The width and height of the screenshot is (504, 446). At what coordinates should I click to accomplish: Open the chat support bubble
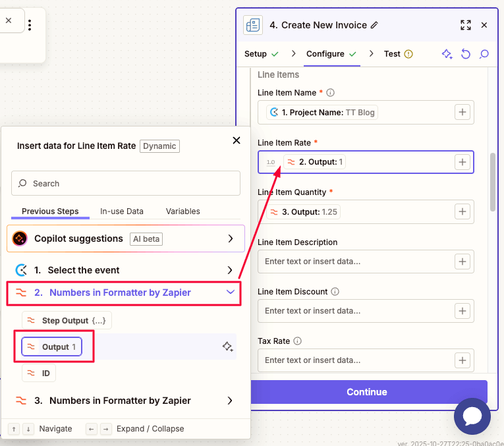pos(472,416)
